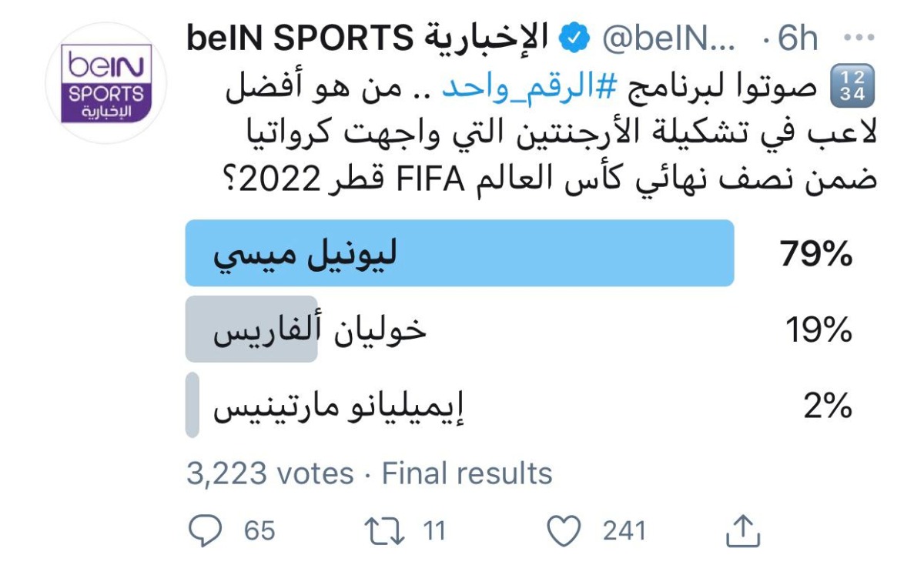Click the 65 replies count
Viewport: 924px width, 565px height.
(259, 531)
